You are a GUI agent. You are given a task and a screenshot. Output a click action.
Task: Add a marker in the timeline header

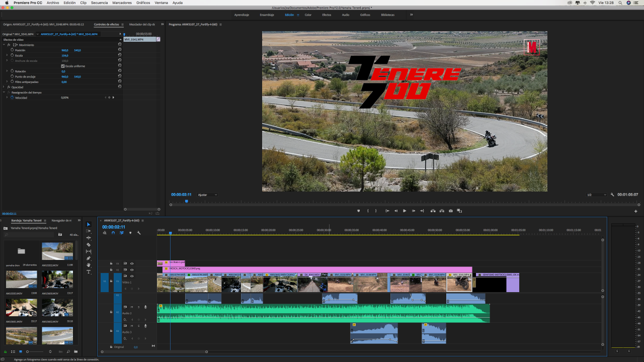130,233
